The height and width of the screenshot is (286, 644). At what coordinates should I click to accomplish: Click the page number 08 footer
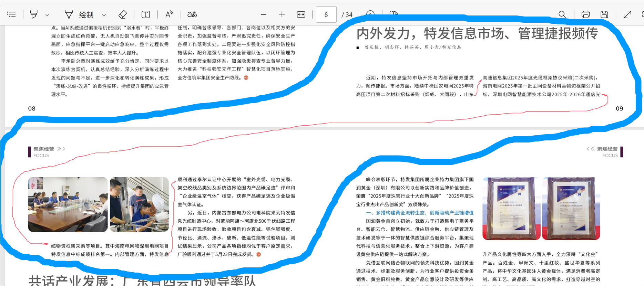pyautogui.click(x=32, y=108)
